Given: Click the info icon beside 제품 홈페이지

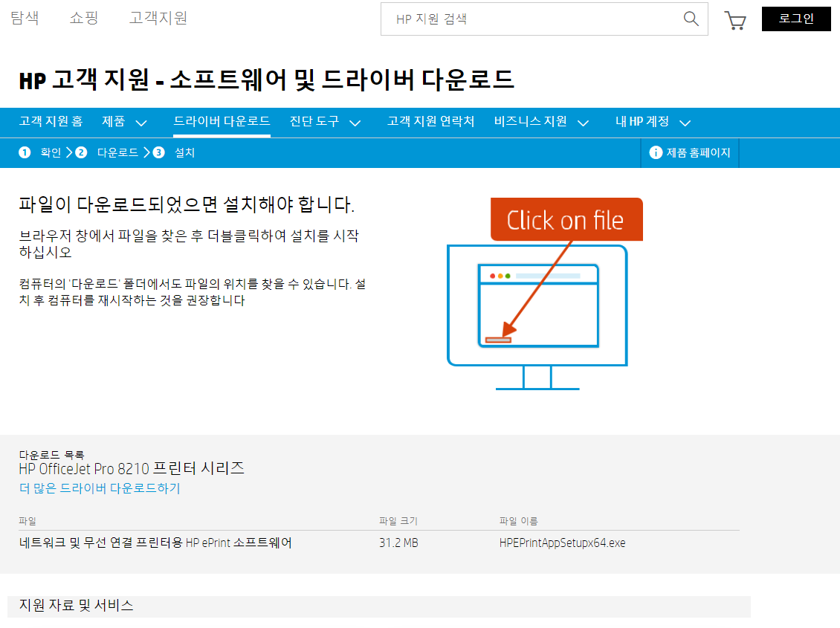Looking at the screenshot, I should point(656,152).
